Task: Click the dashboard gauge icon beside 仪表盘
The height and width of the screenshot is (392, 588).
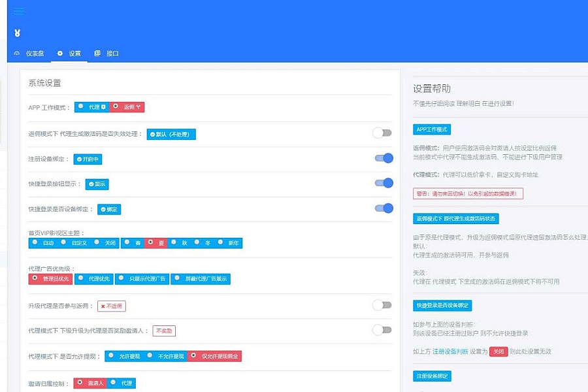Action: coord(17,54)
